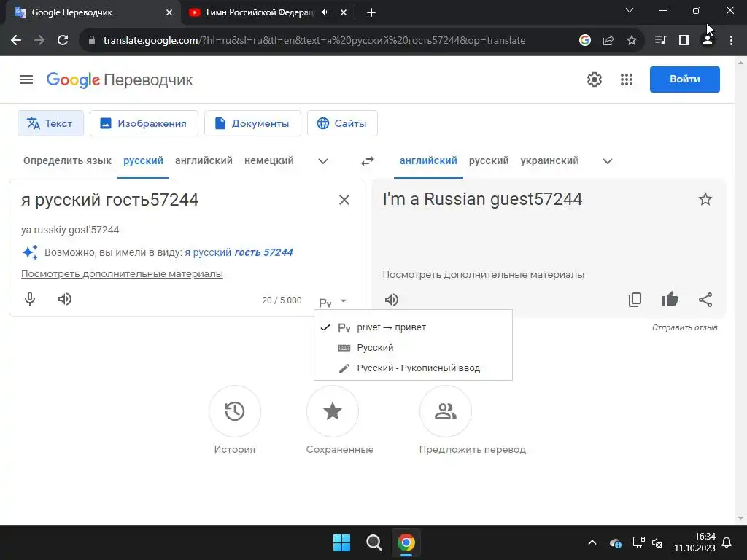Open source 'Посмотреть дополнительные материалы' link

122,274
